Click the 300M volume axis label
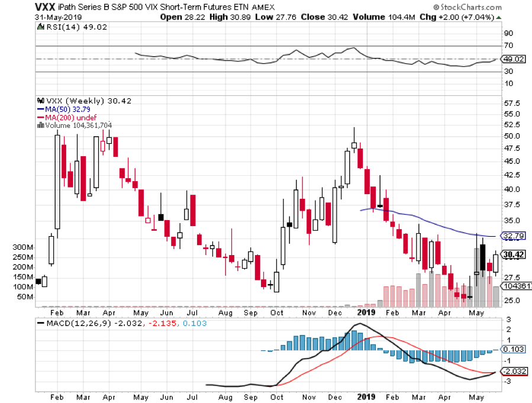 22,247
